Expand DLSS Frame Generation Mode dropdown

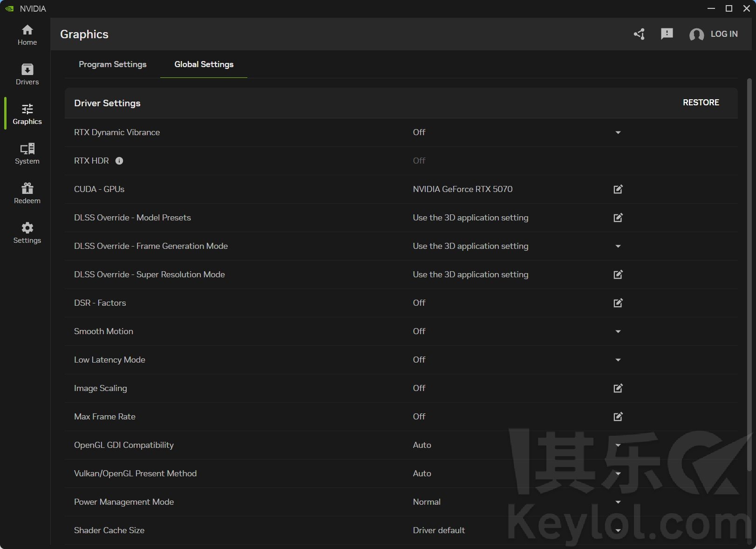[x=618, y=246]
